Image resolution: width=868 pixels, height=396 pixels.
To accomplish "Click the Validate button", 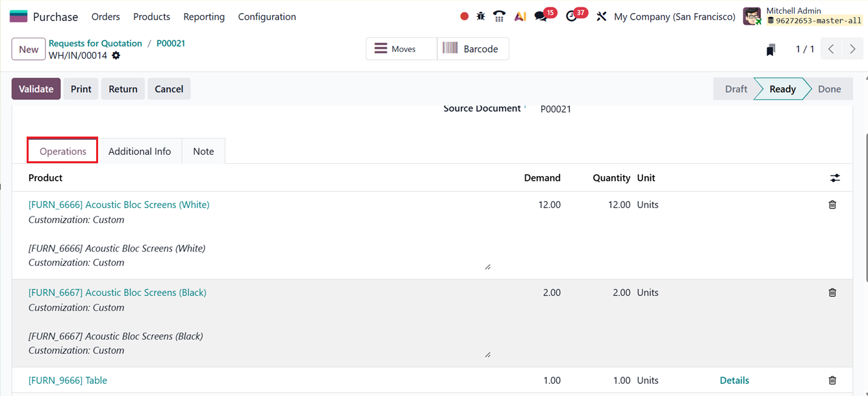I will 36,88.
